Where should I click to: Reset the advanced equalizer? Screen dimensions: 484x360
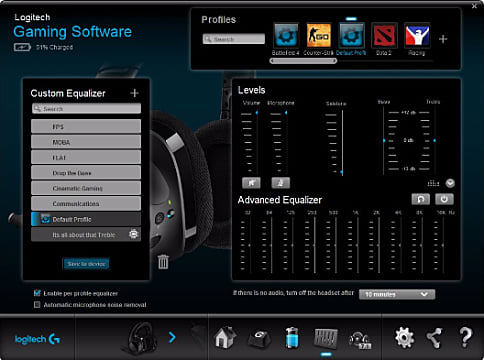coord(420,199)
